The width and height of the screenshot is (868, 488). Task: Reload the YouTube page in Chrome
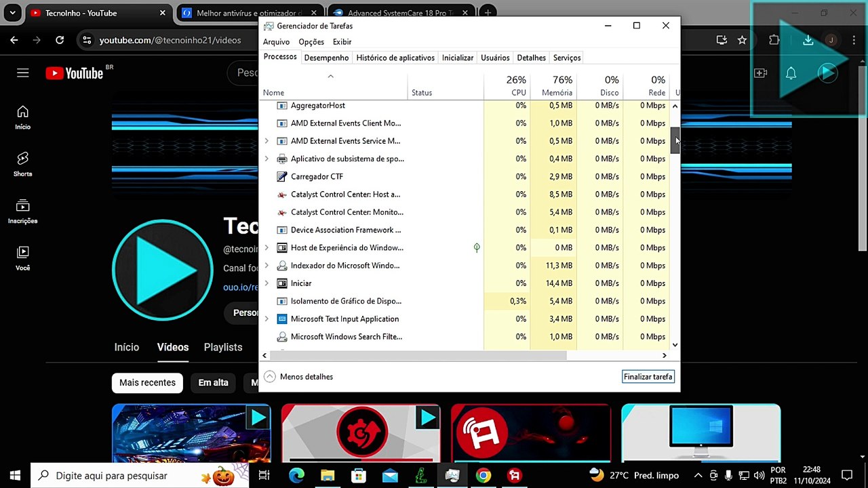[x=60, y=40]
